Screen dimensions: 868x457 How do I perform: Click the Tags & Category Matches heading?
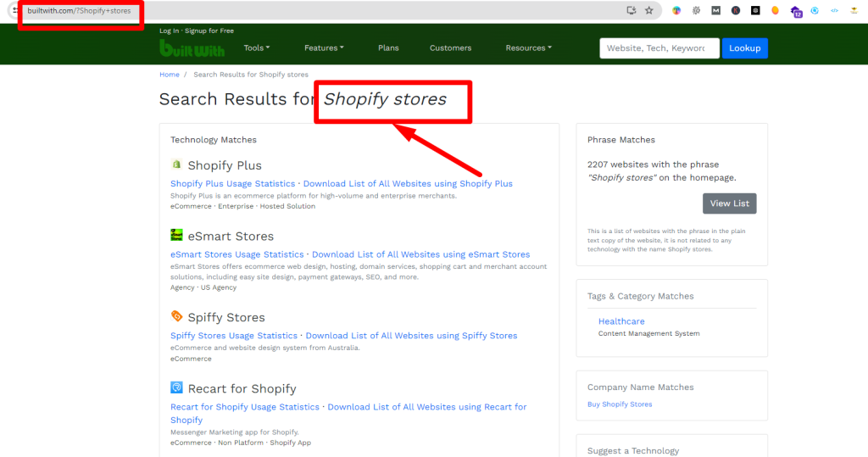click(641, 297)
